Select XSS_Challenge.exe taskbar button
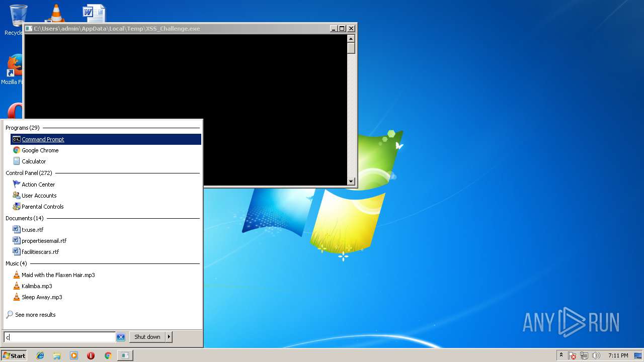 click(x=125, y=355)
